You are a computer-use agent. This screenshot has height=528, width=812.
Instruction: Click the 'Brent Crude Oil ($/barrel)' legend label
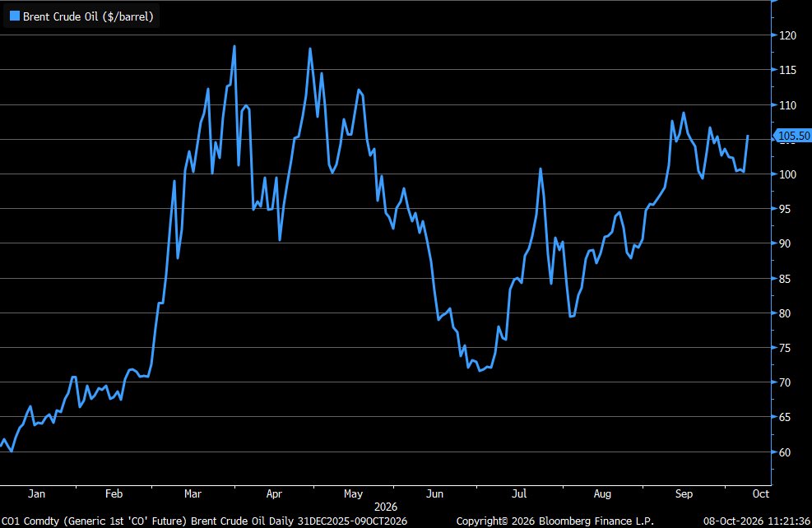(x=88, y=16)
